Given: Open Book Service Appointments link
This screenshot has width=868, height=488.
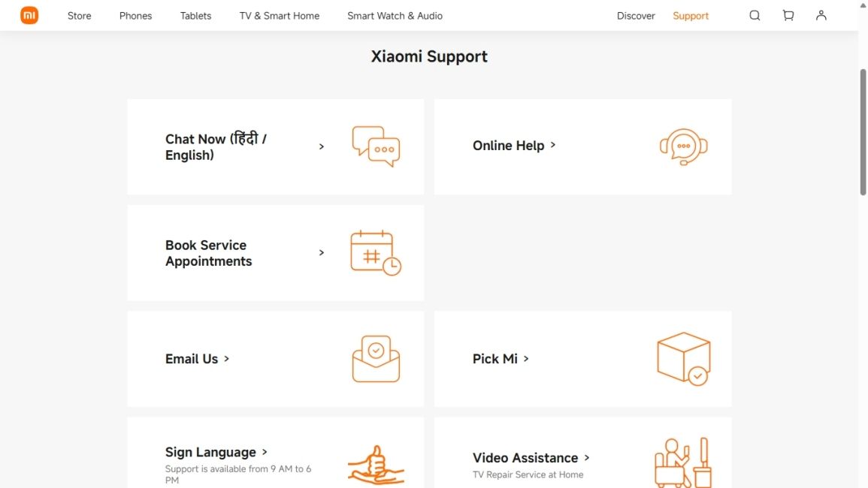Looking at the screenshot, I should [x=209, y=253].
